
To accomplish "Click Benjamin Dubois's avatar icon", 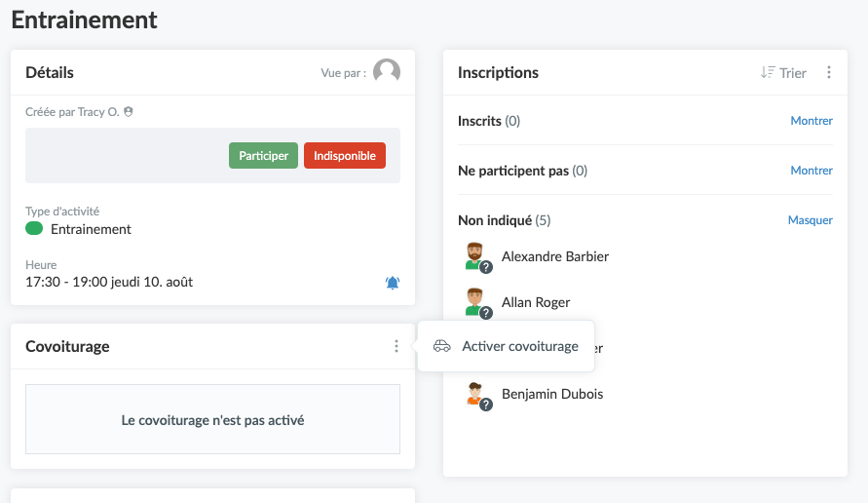I will point(475,395).
